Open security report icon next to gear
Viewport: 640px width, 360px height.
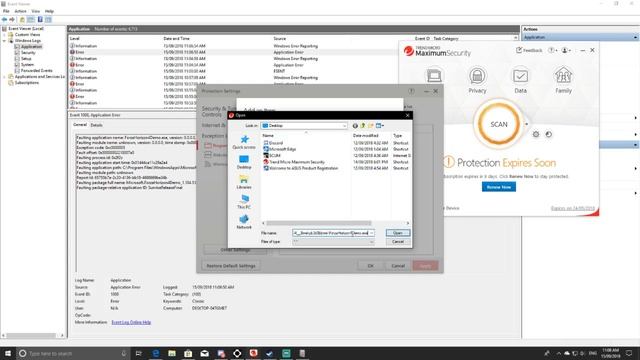tap(549, 134)
